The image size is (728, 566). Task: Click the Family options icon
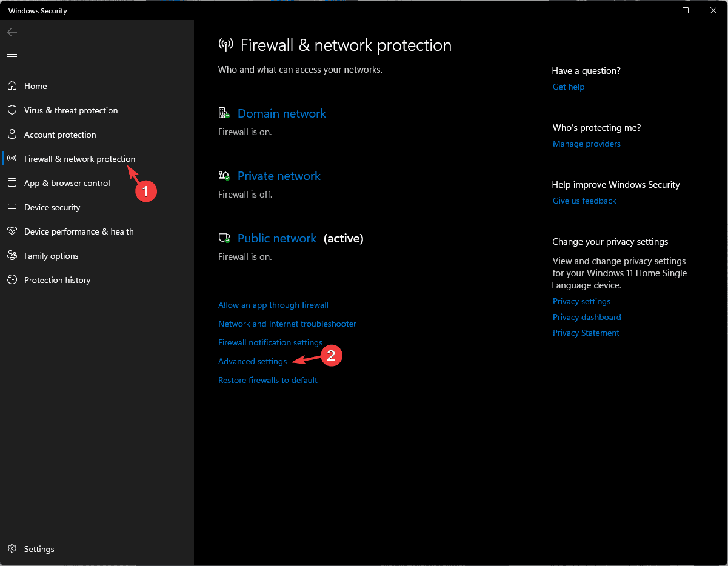[x=12, y=256]
